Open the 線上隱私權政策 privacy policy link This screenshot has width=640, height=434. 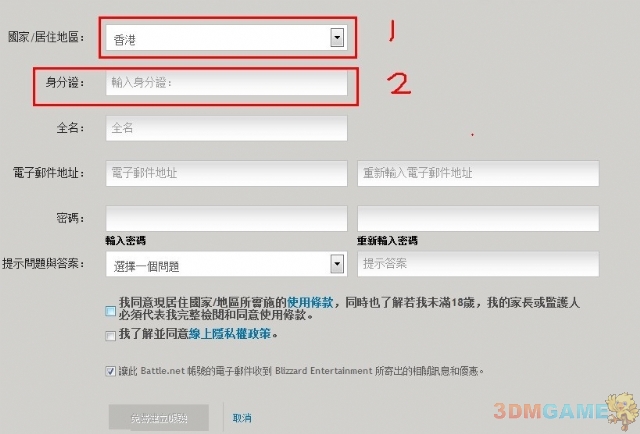pyautogui.click(x=230, y=334)
